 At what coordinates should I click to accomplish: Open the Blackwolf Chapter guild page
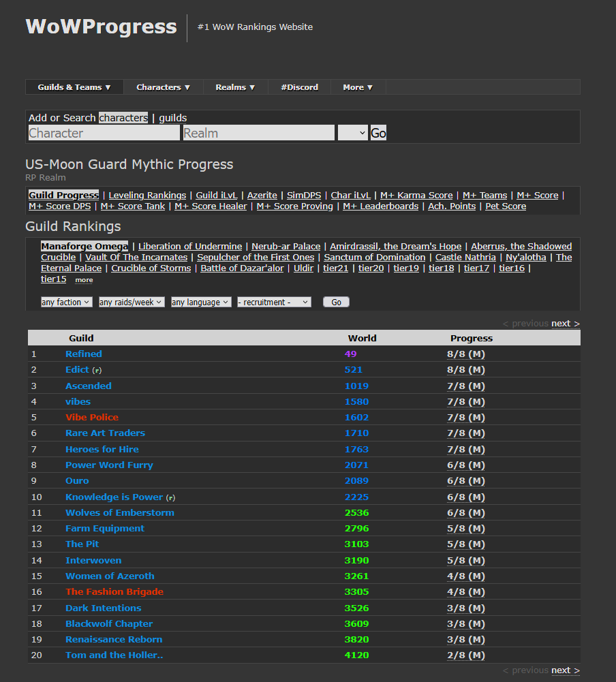[109, 623]
